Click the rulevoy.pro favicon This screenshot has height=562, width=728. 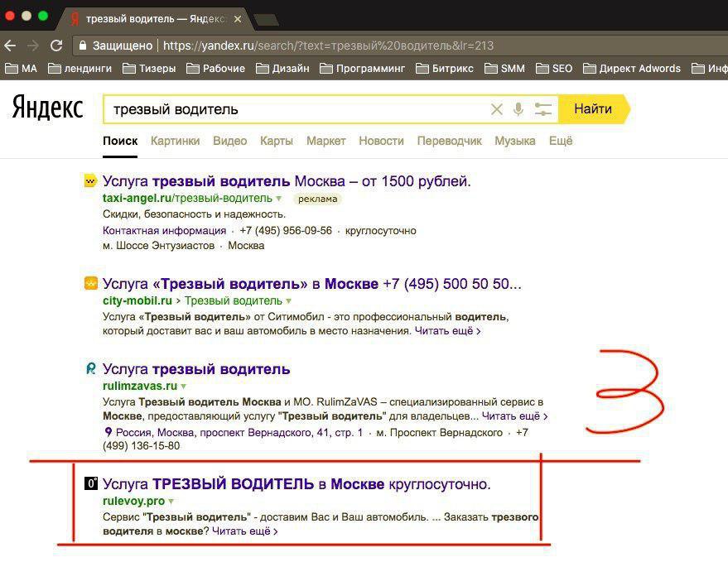91,483
